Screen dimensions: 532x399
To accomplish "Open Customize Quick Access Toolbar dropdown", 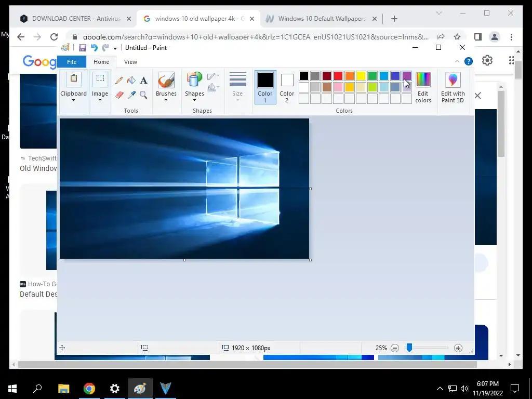I will 115,48.
